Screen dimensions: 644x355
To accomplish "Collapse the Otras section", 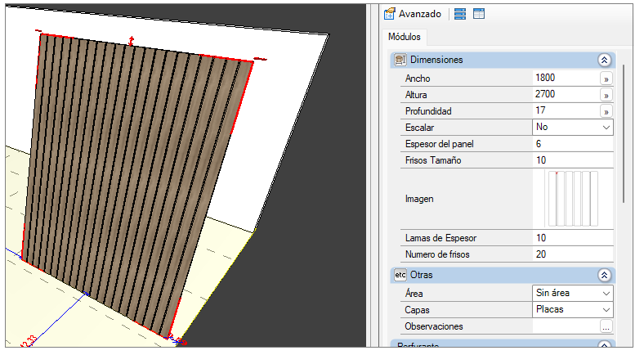I will click(604, 275).
